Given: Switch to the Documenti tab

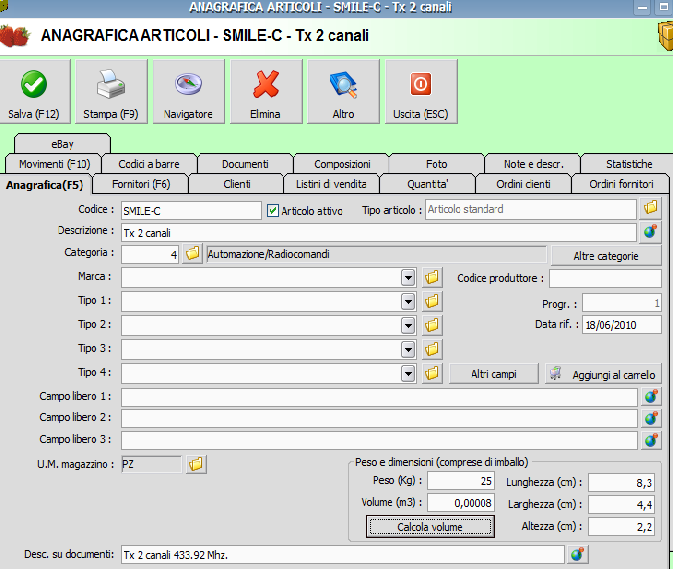Looking at the screenshot, I should click(245, 164).
